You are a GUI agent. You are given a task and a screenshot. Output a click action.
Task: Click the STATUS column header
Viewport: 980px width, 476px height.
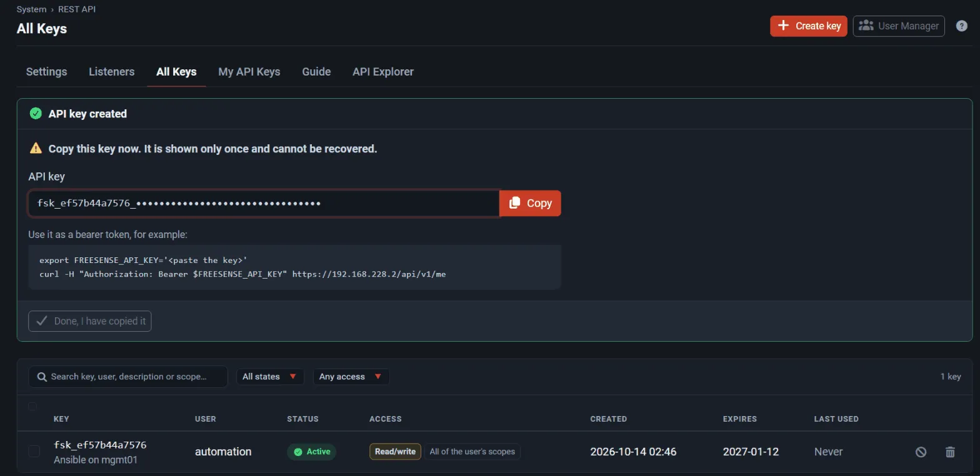tap(302, 419)
